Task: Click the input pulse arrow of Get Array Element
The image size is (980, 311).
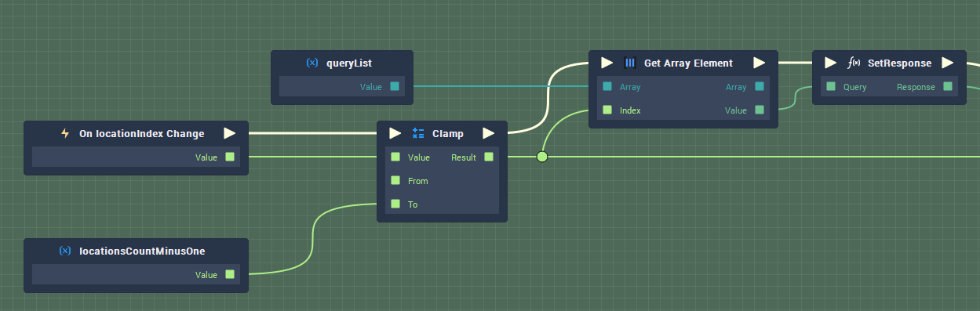Action: click(607, 63)
